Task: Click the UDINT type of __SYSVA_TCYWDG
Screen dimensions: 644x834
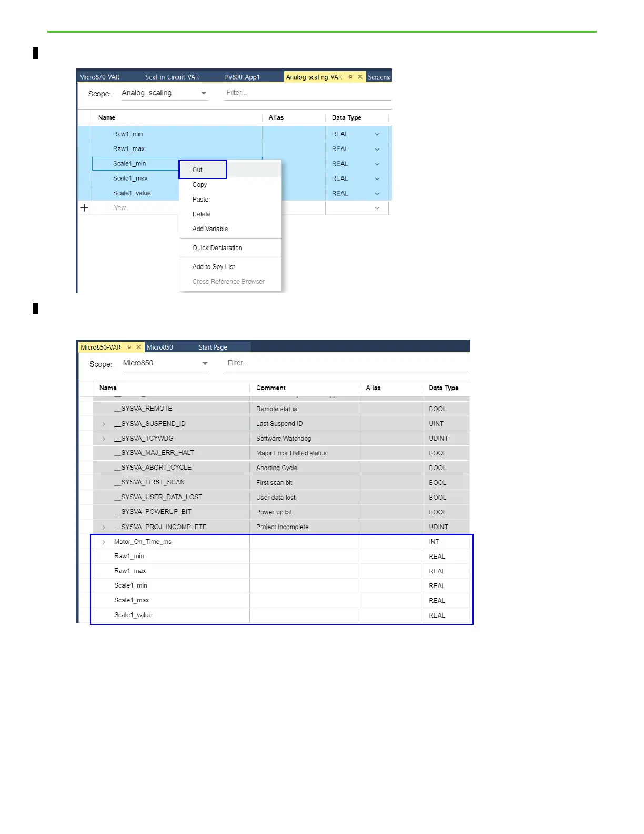Action: pyautogui.click(x=446, y=439)
